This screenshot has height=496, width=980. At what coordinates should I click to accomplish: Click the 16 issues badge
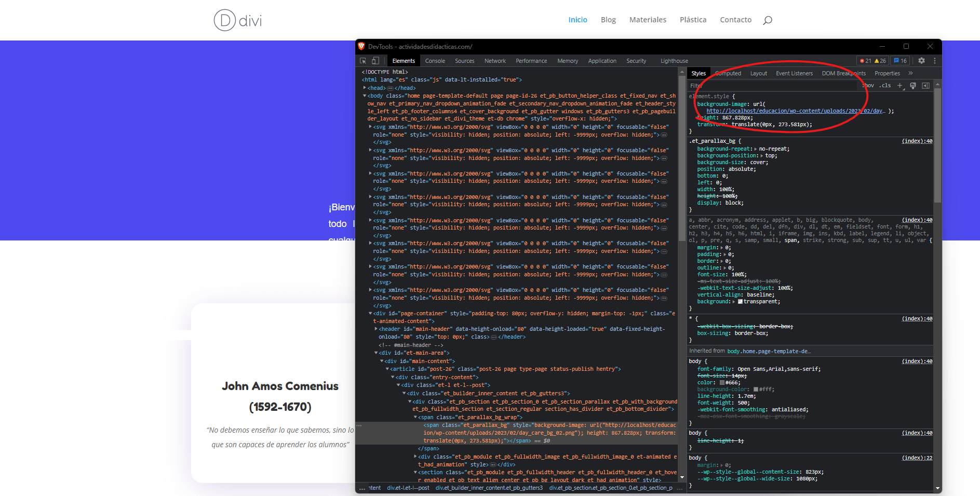coord(900,61)
